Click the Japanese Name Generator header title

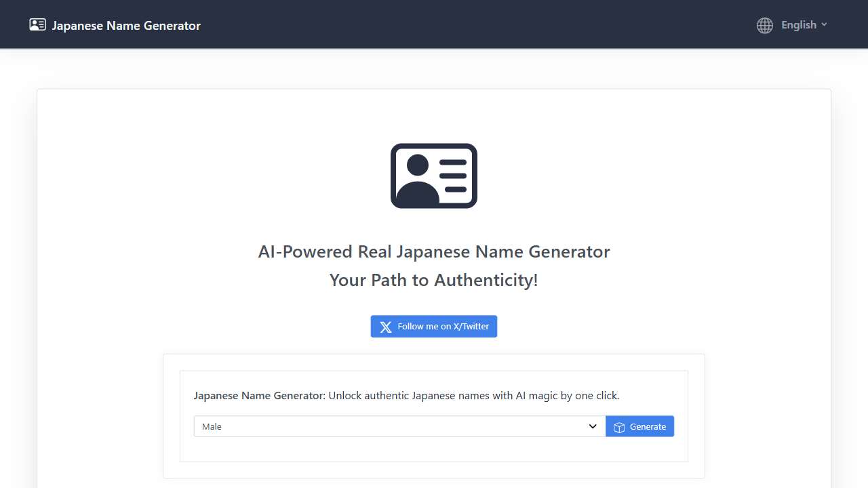pyautogui.click(x=125, y=25)
